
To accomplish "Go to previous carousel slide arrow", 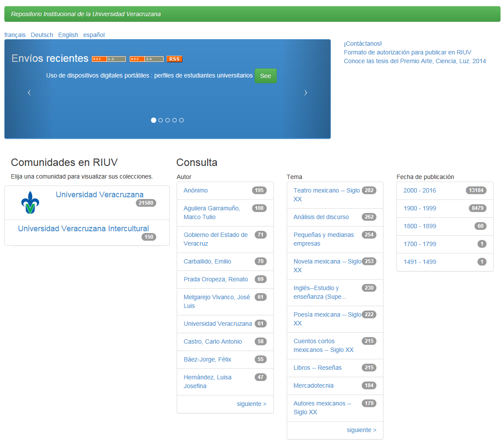I will (x=29, y=92).
